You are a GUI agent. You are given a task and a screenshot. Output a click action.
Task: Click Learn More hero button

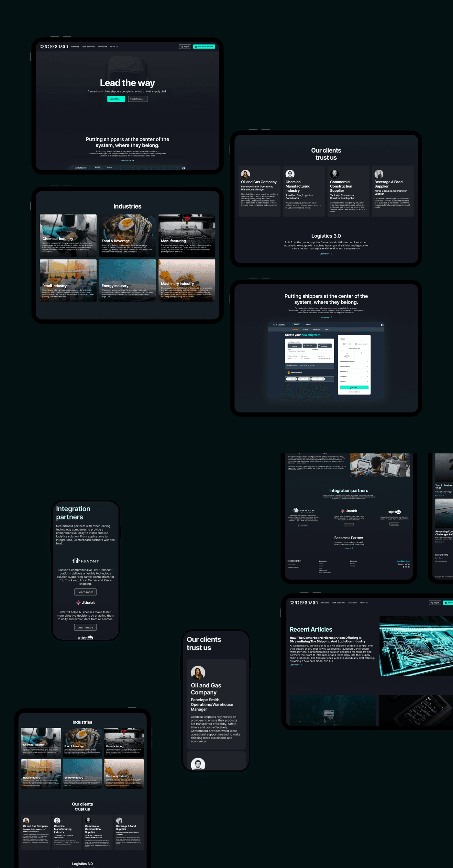pos(116,99)
